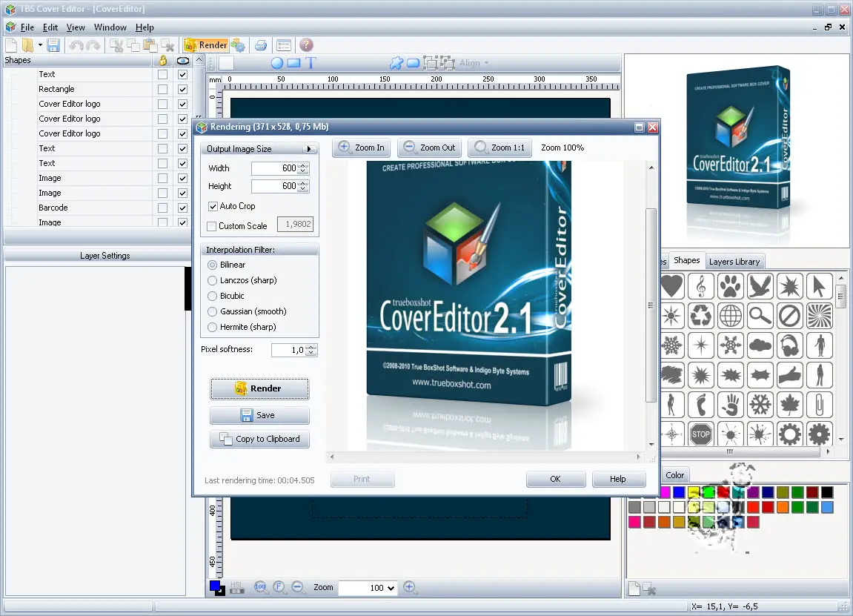Open render settings via the gears icon

pyautogui.click(x=238, y=45)
